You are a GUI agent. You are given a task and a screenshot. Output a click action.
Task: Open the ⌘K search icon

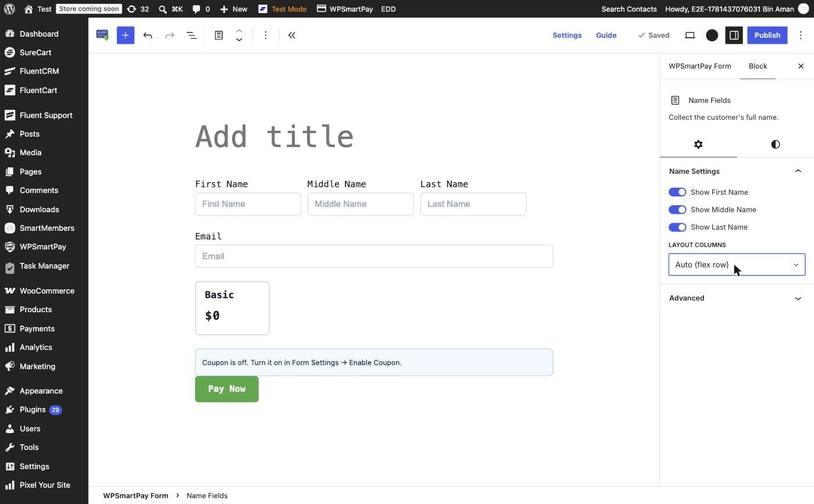point(163,9)
